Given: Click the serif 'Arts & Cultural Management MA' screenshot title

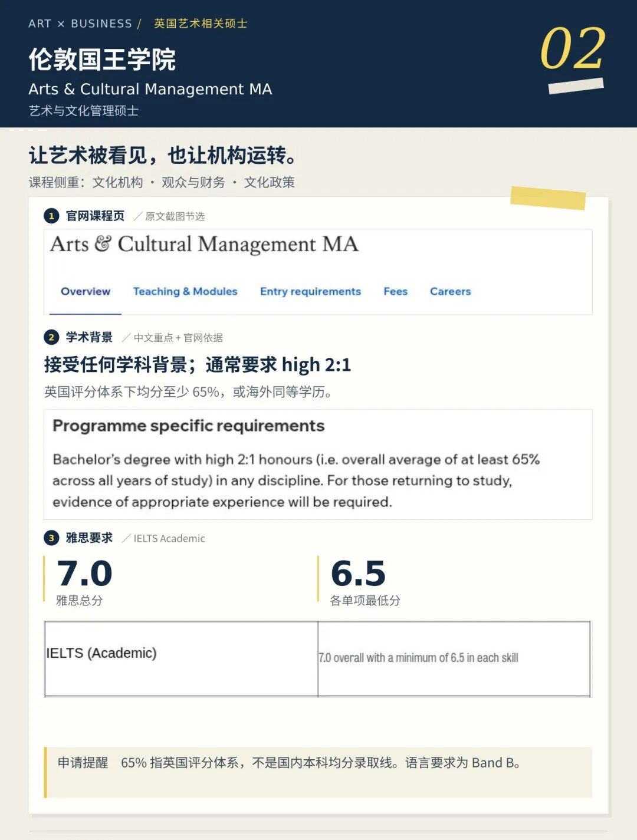Looking at the screenshot, I should pyautogui.click(x=204, y=244).
